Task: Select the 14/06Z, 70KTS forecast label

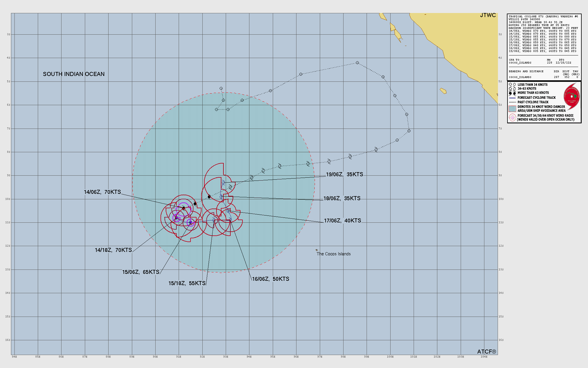Action: (102, 192)
